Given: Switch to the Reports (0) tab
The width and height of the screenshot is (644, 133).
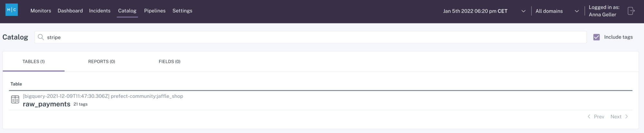Looking at the screenshot, I should coord(102,61).
